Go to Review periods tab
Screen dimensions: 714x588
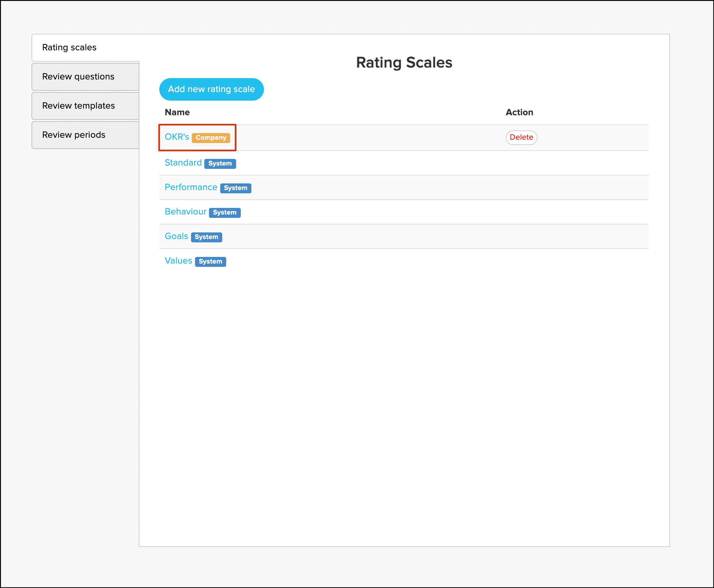74,135
